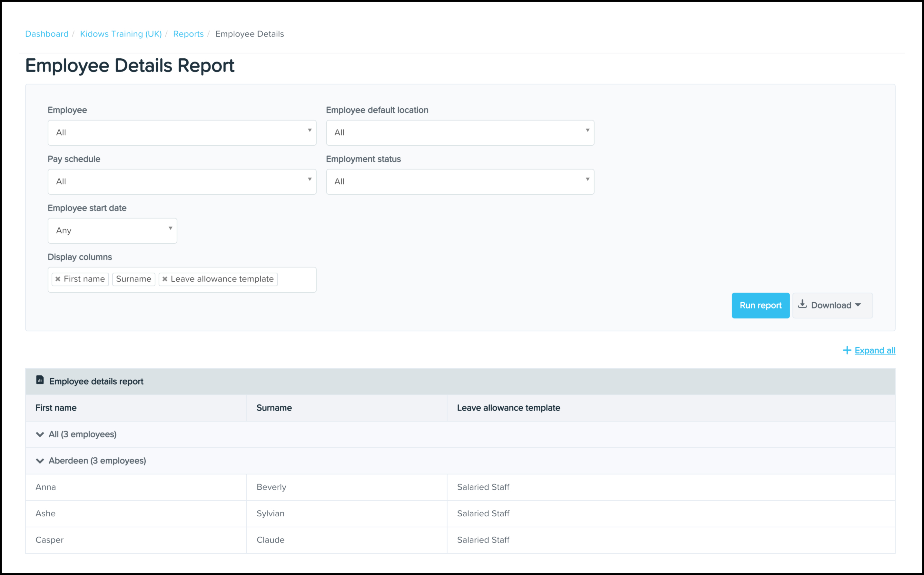Click the Surname column header

tap(274, 408)
